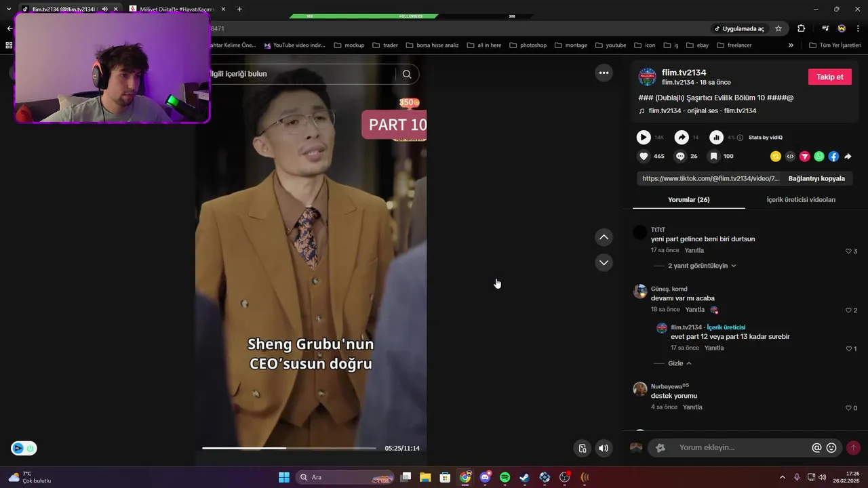Open the browser extensions puzzle icon
This screenshot has width=868, height=488.
[801, 28]
